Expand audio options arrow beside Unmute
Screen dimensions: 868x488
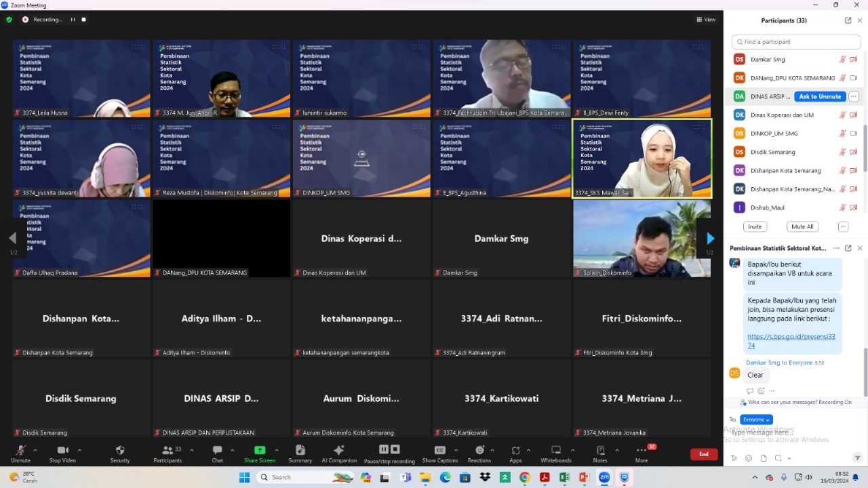pos(35,450)
